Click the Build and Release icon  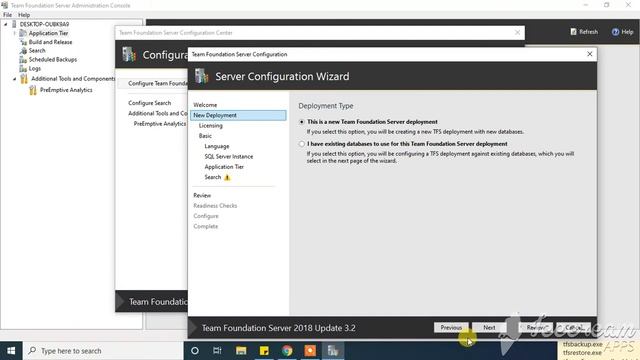point(23,42)
